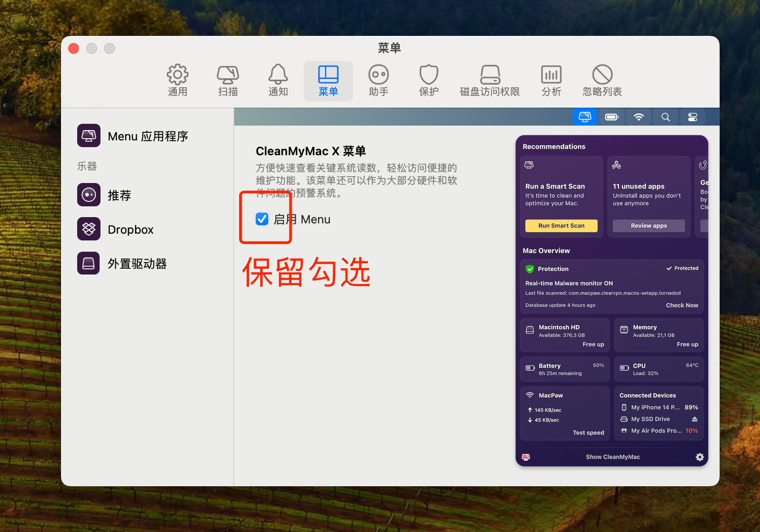Select the 菜单 menu tab
This screenshot has width=760, height=532.
(x=328, y=81)
